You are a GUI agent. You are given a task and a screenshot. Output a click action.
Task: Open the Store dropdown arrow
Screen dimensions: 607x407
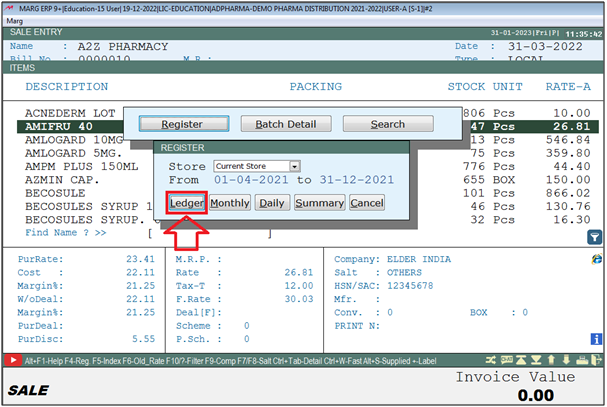coord(295,167)
